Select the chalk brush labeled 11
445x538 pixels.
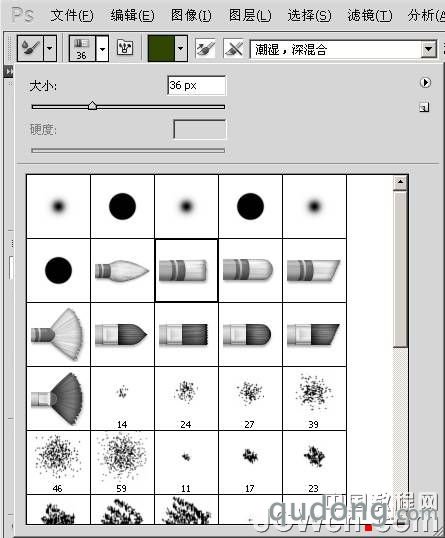(186, 462)
